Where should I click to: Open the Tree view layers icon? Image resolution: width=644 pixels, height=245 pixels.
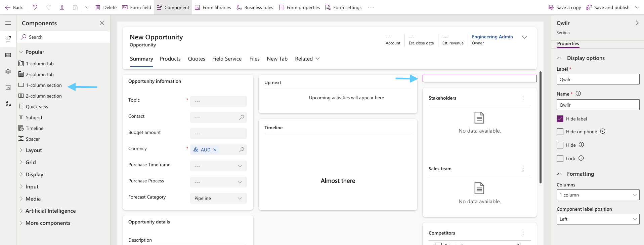(x=8, y=71)
